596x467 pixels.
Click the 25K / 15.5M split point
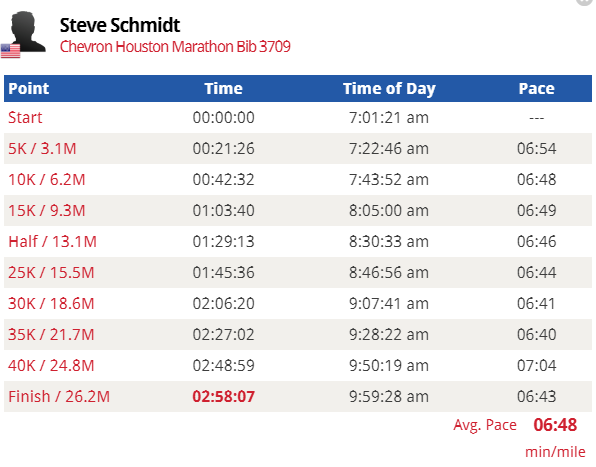51,273
